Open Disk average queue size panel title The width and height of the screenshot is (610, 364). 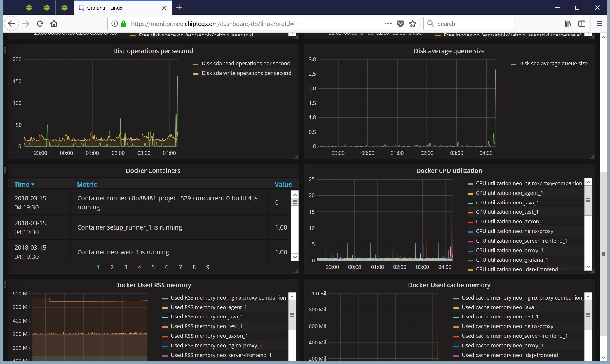pyautogui.click(x=449, y=51)
